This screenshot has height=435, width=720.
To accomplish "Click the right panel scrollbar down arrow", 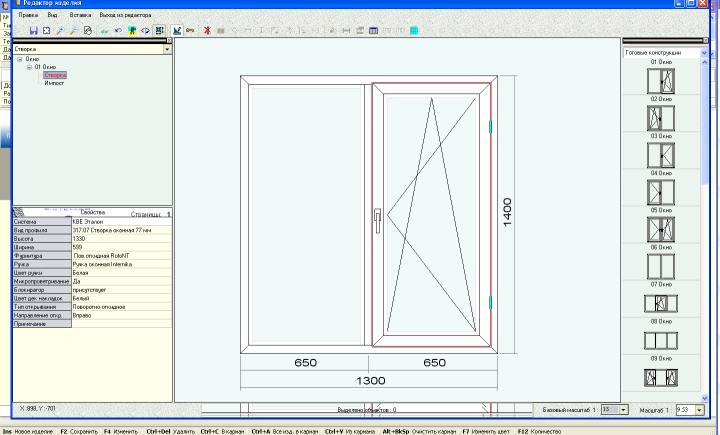I will point(705,398).
